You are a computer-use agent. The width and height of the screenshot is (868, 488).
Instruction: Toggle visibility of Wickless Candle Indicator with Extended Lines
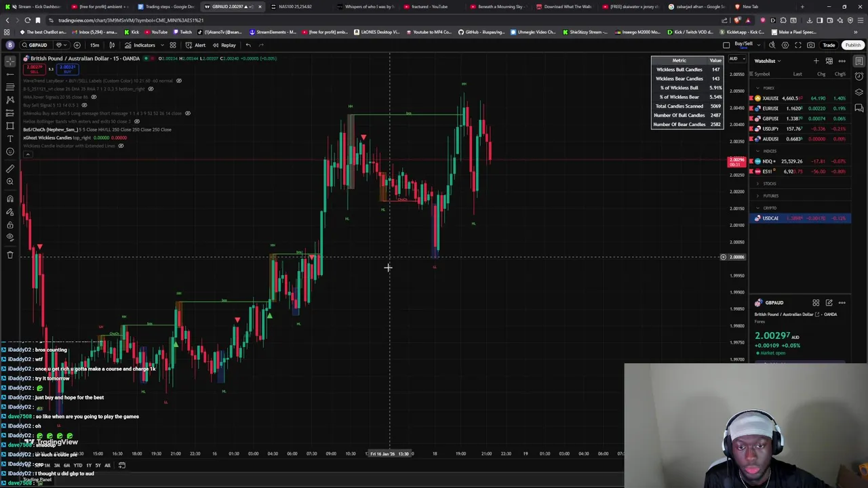coord(121,146)
